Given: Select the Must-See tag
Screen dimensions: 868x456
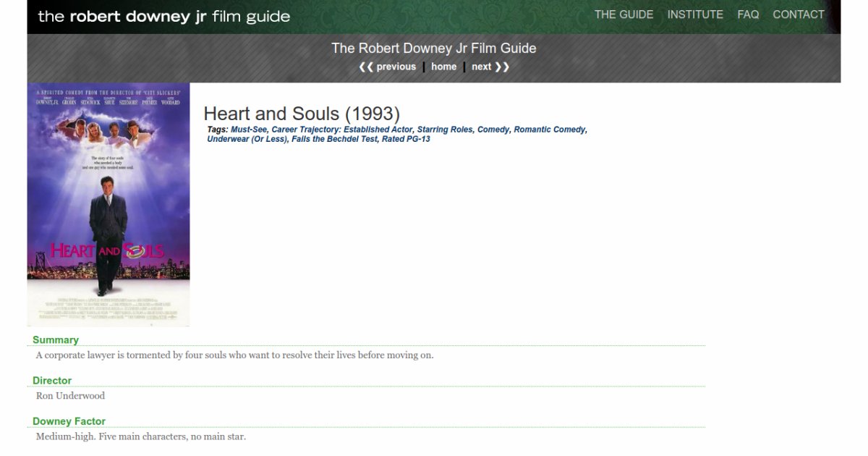Looking at the screenshot, I should coord(249,130).
